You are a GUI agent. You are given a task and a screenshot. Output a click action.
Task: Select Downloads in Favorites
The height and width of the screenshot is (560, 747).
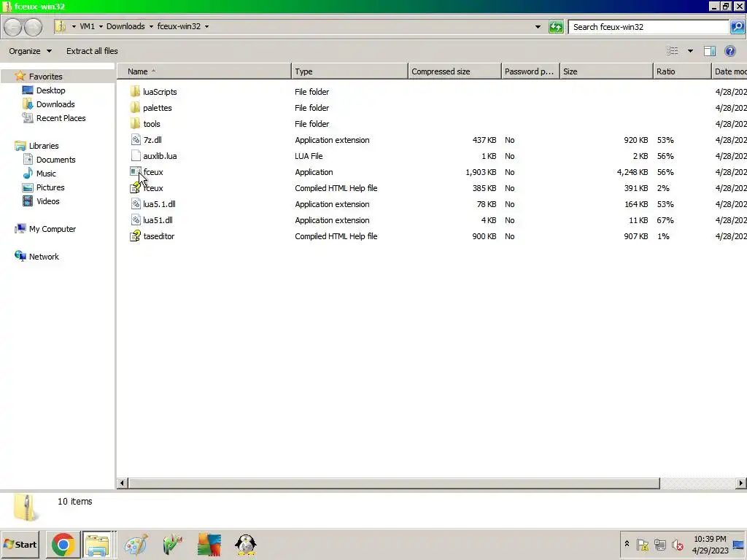tap(55, 104)
